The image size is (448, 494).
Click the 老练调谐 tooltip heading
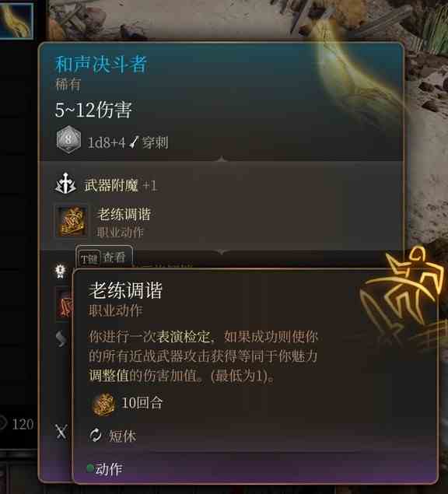pyautogui.click(x=125, y=290)
